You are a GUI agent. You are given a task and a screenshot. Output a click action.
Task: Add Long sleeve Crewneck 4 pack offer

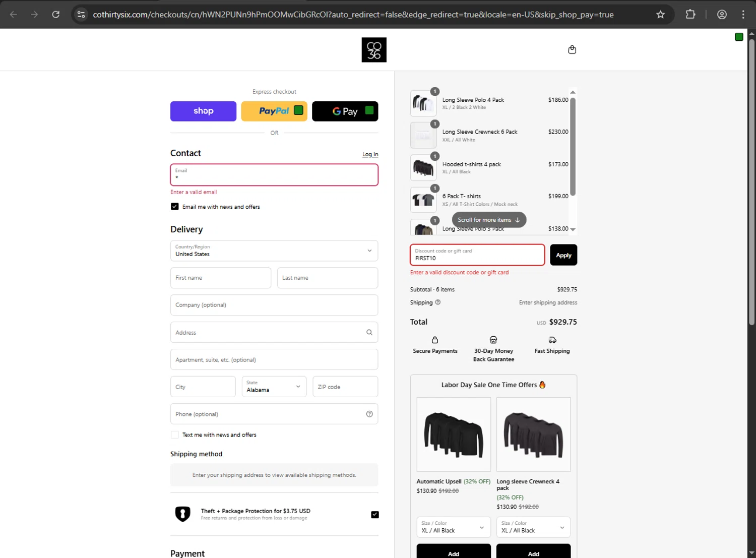[533, 551]
